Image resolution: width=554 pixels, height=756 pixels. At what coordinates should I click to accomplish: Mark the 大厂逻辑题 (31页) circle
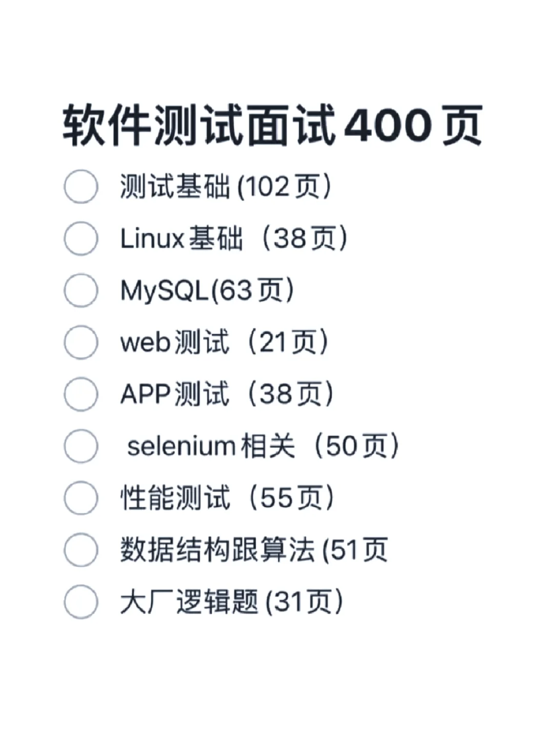coord(81,602)
